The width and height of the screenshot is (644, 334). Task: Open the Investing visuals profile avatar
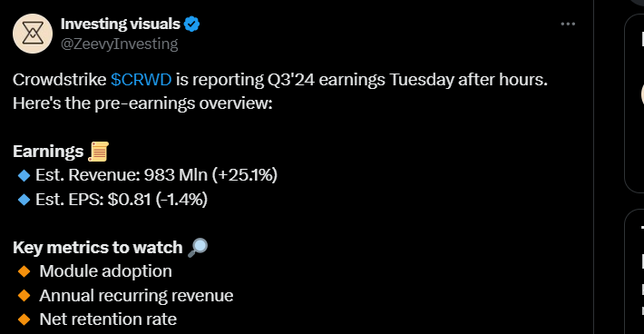33,34
